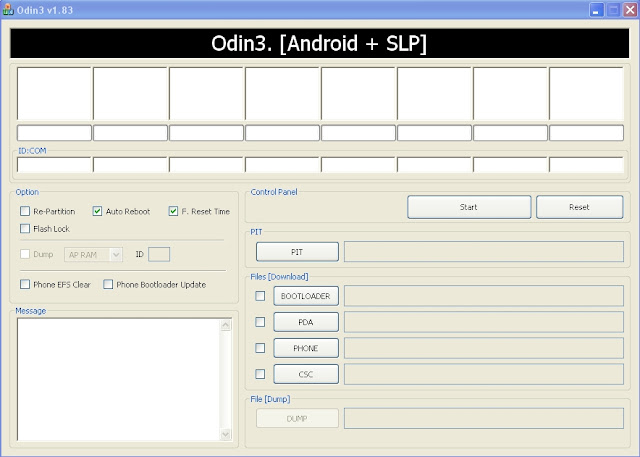Uncheck the Auto Reboot option
The width and height of the screenshot is (640, 457).
point(97,211)
